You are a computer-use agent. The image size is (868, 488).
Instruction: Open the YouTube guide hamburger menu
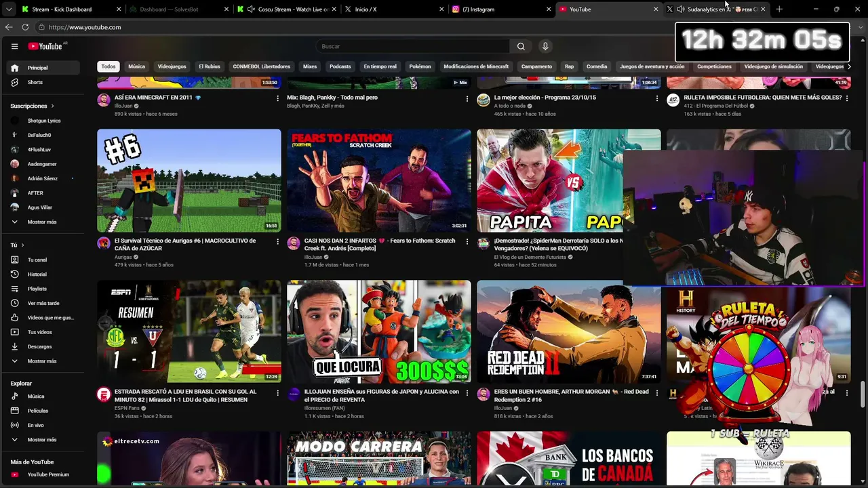click(x=14, y=46)
